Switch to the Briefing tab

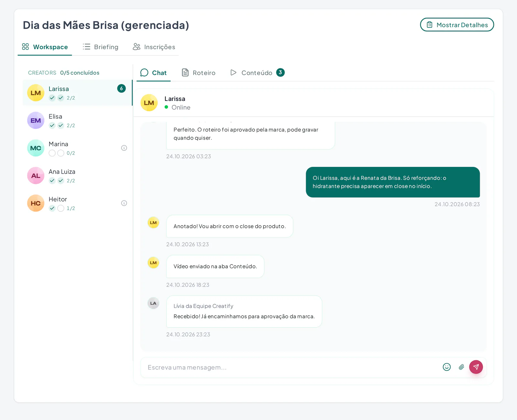coord(100,47)
